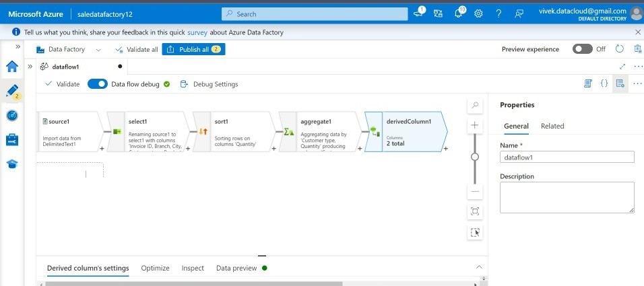Click the canvas zoom slider handle
This screenshot has height=286, width=644.
pos(475,157)
